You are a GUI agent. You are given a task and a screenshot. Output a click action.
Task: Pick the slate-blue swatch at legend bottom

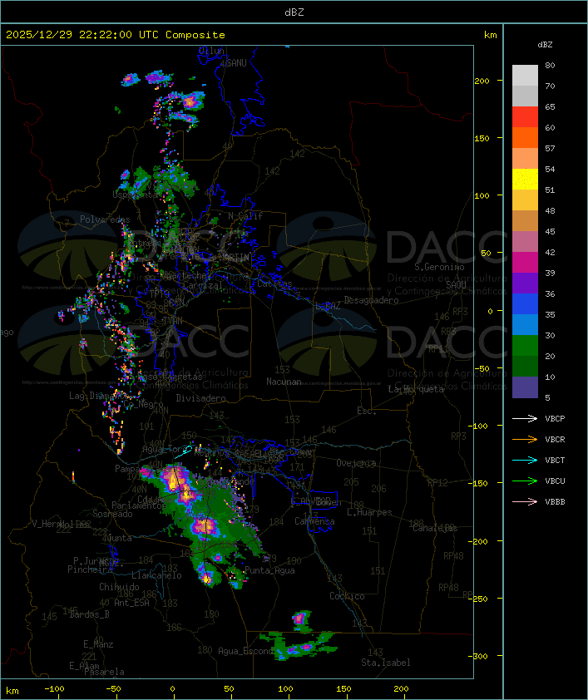click(x=525, y=387)
